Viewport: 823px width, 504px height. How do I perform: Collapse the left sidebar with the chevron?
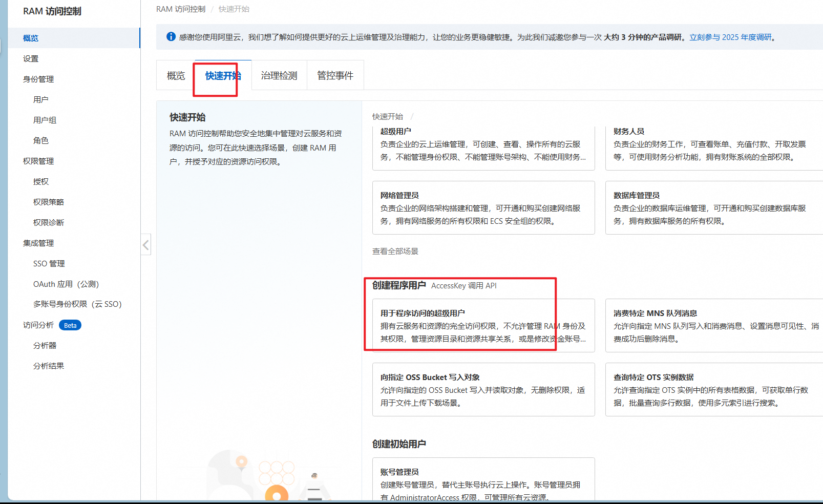(145, 245)
